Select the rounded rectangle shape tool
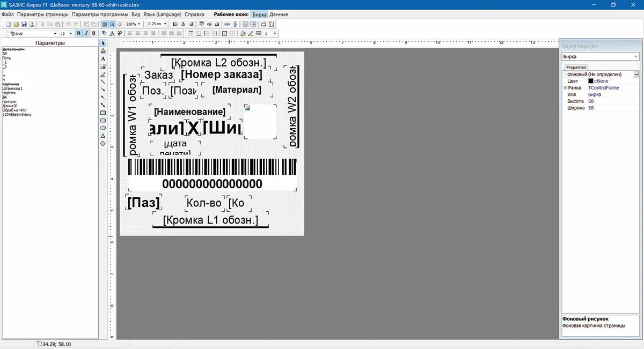 click(103, 121)
